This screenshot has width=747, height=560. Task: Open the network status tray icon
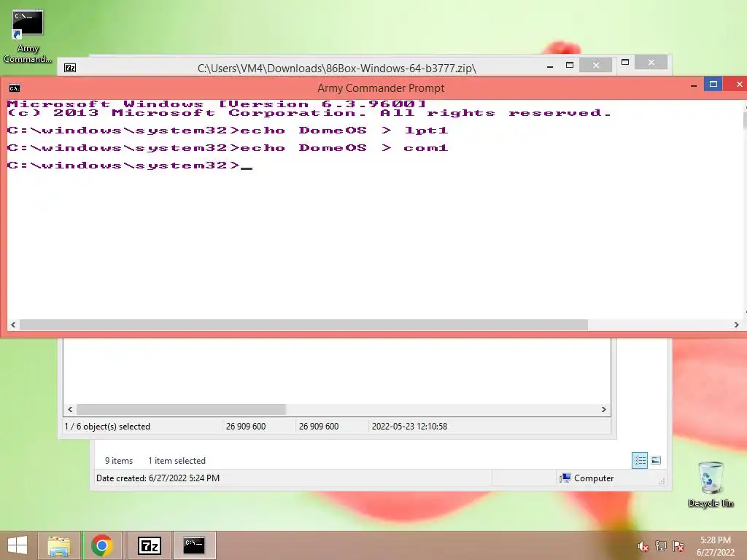coord(661,546)
